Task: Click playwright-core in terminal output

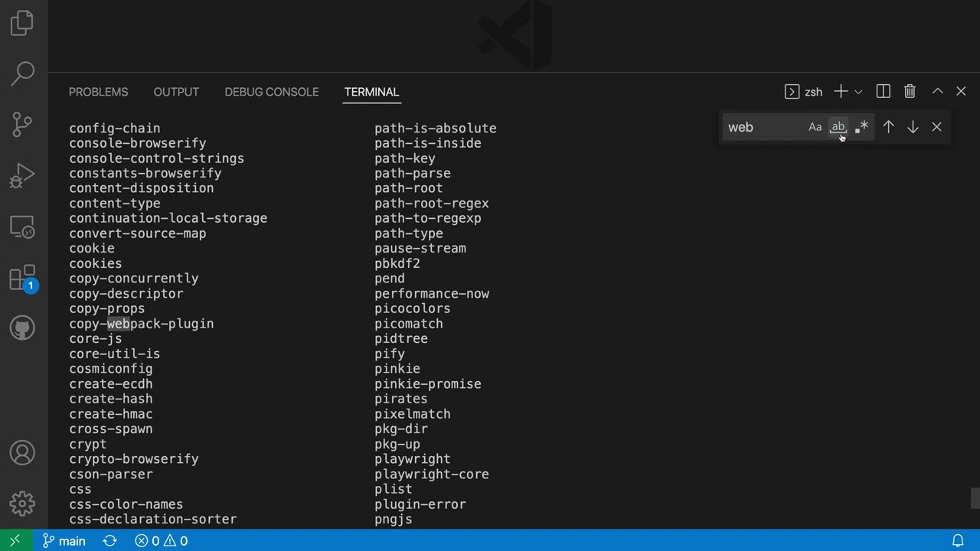Action: 432,474
